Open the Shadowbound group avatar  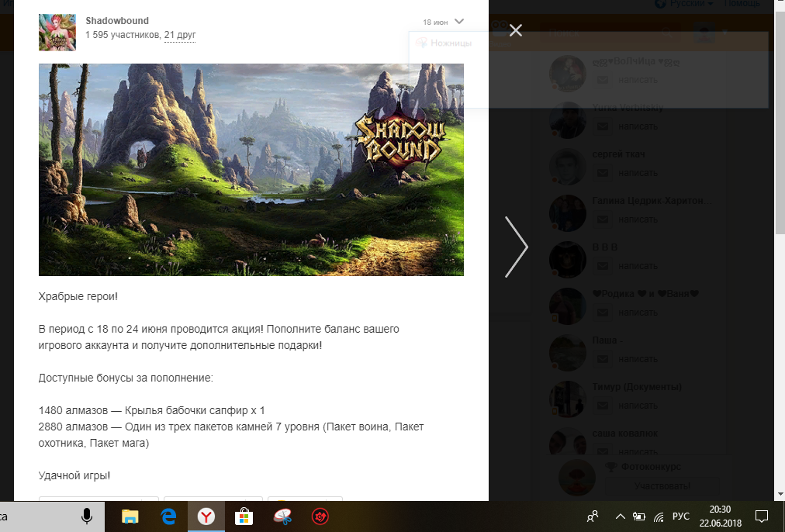click(57, 33)
